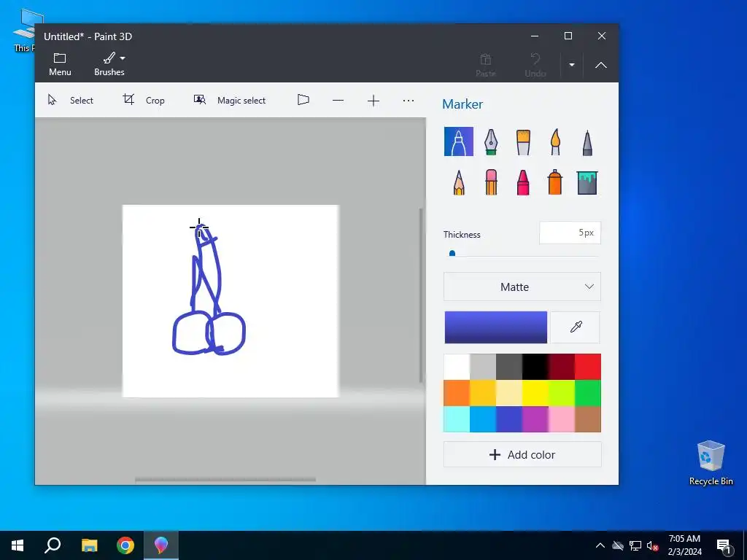This screenshot has width=747, height=560.
Task: Open the Windows Start menu
Action: 18,545
